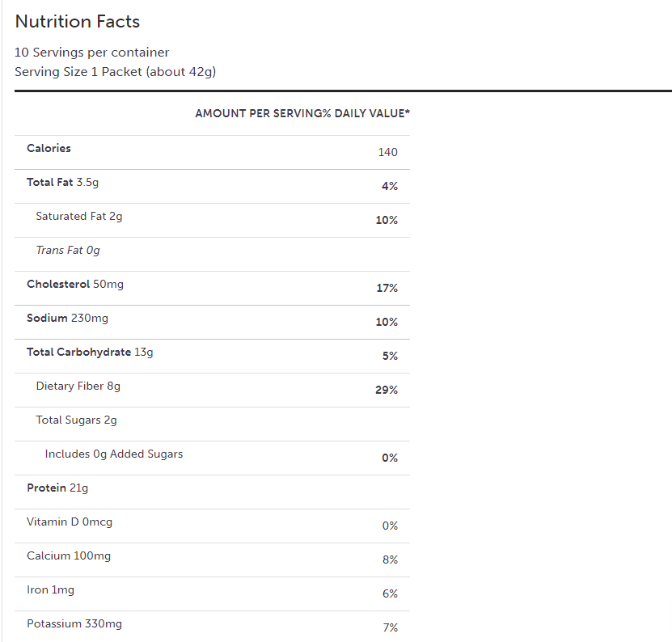Select the Cholesterol 50mg row label
672x642 pixels.
click(75, 284)
